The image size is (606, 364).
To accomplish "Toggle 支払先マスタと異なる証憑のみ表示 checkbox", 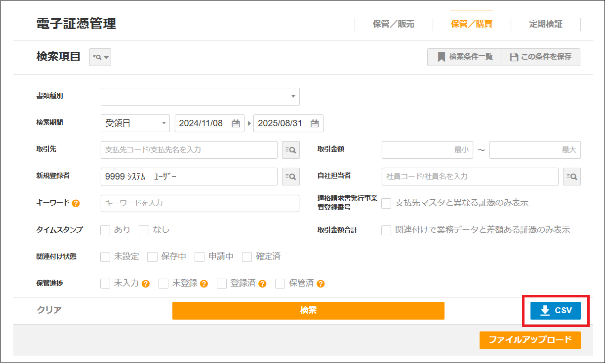I will click(x=386, y=203).
